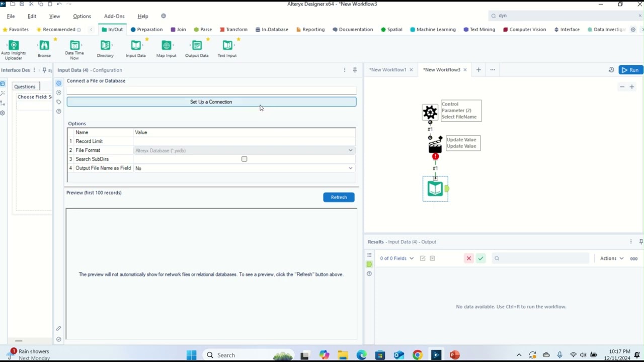Image resolution: width=644 pixels, height=362 pixels.
Task: Open the help question-mark icon in configuration sidebar
Action: tap(59, 111)
